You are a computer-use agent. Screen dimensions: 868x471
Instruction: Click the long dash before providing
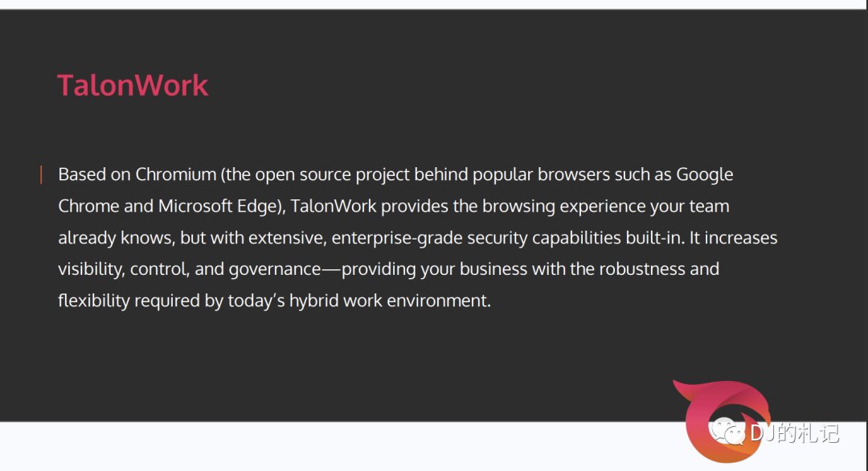[331, 269]
